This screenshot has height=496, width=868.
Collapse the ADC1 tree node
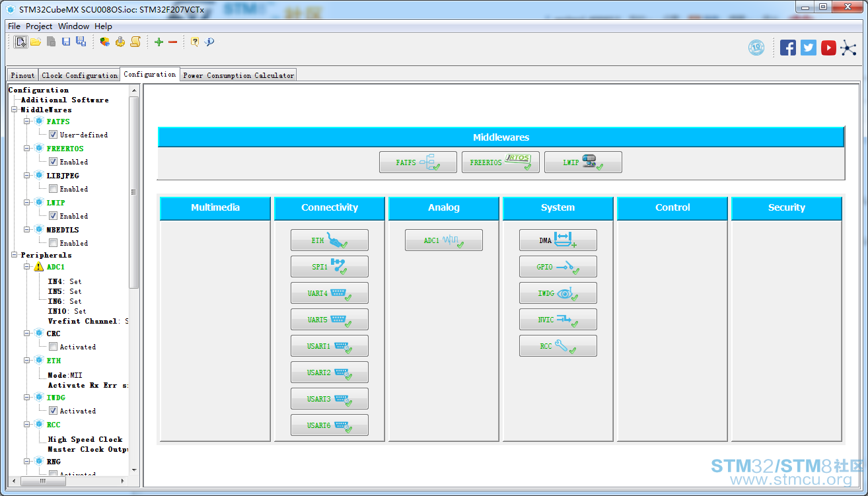tap(27, 267)
